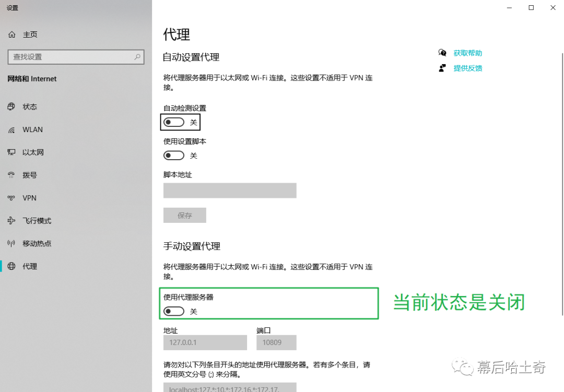The image size is (564, 392).
Task: Click the port field showing 10809
Action: click(x=276, y=342)
